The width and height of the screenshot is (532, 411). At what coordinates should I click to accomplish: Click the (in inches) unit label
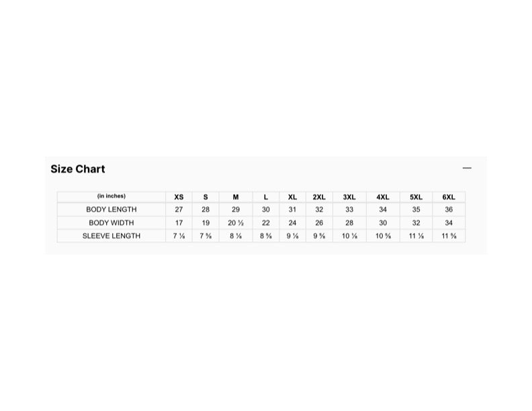coord(112,196)
